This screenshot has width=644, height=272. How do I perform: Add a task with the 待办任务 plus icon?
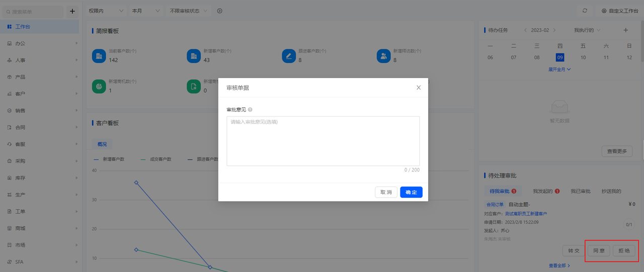click(626, 30)
